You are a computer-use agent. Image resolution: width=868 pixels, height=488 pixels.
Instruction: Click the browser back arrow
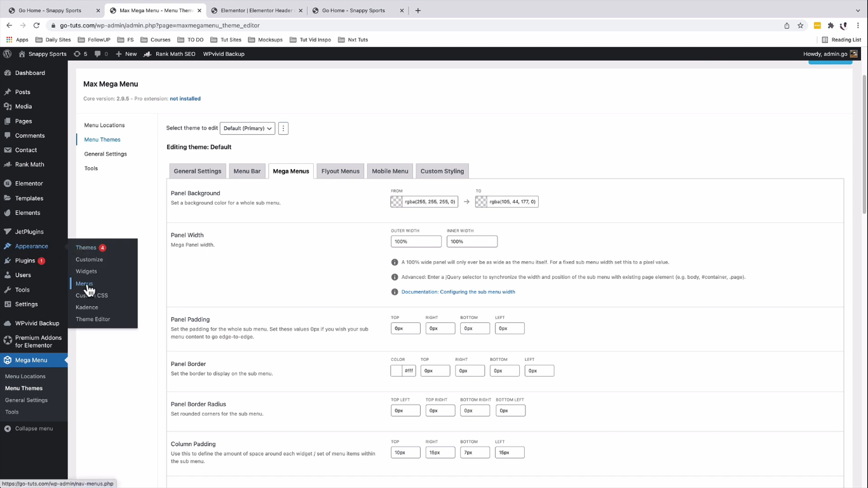coord(9,25)
